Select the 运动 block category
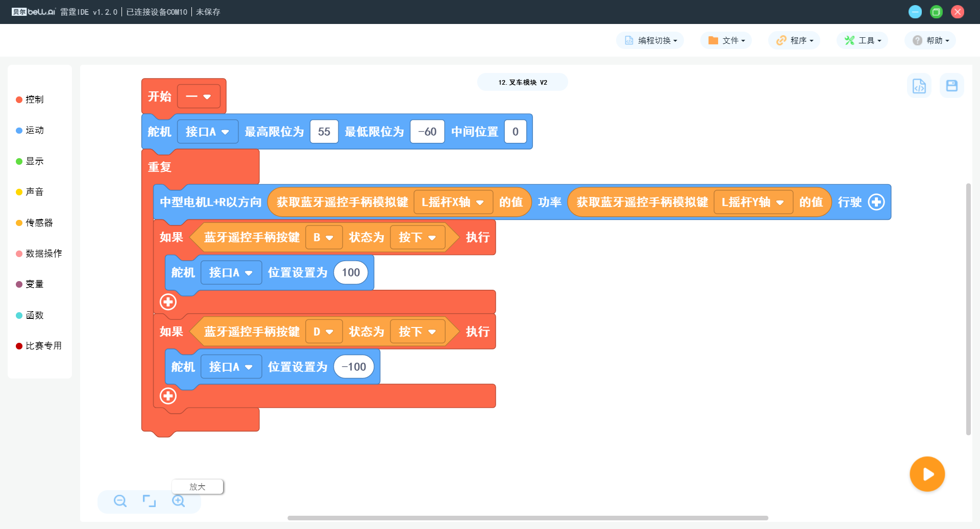 (x=30, y=130)
